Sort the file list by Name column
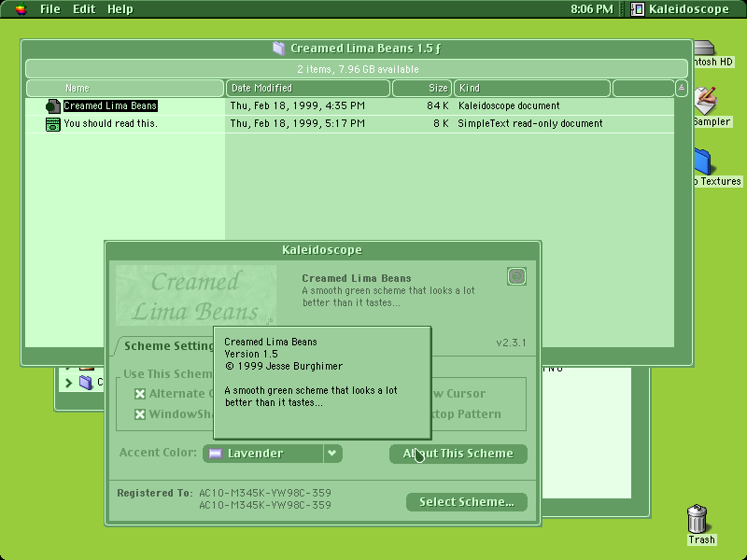This screenshot has width=747, height=560. pyautogui.click(x=125, y=88)
